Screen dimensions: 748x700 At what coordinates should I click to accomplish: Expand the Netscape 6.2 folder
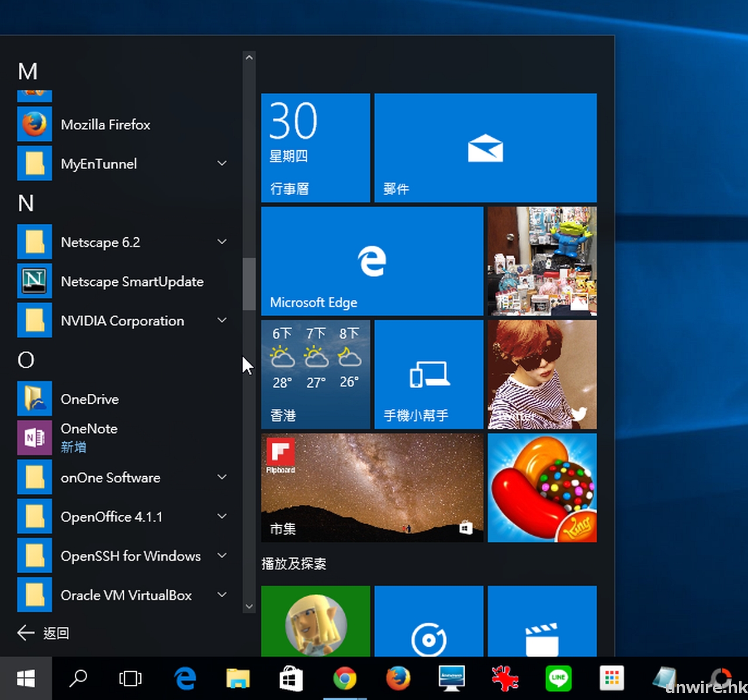(x=222, y=242)
